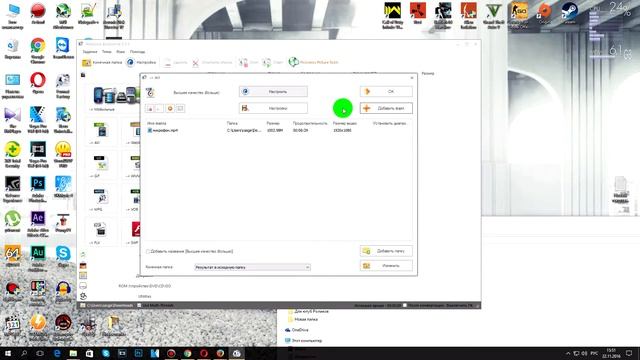Viewport: 640px width, 360px height.
Task: Click the Размер column header in dialog
Action: (273, 123)
